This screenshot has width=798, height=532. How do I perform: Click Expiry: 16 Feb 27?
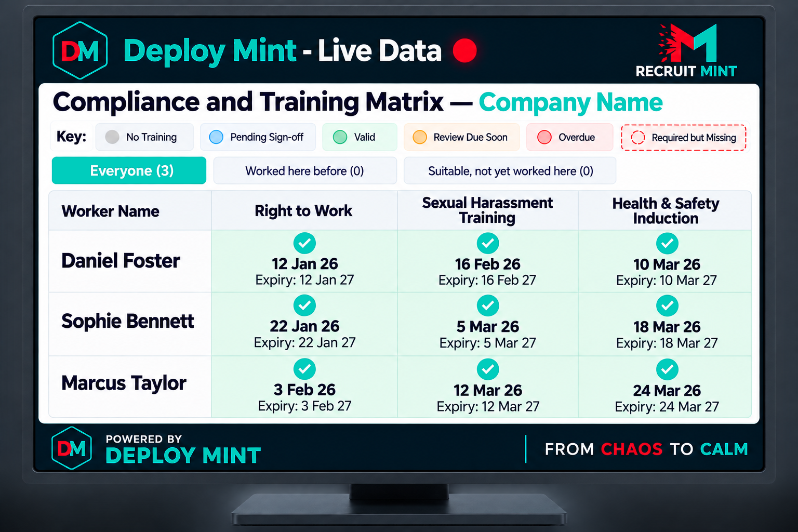pyautogui.click(x=487, y=280)
